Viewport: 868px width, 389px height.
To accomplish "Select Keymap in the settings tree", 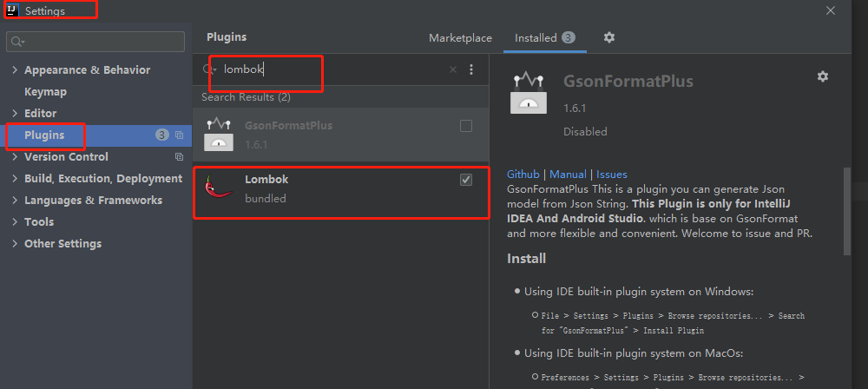I will tap(45, 91).
